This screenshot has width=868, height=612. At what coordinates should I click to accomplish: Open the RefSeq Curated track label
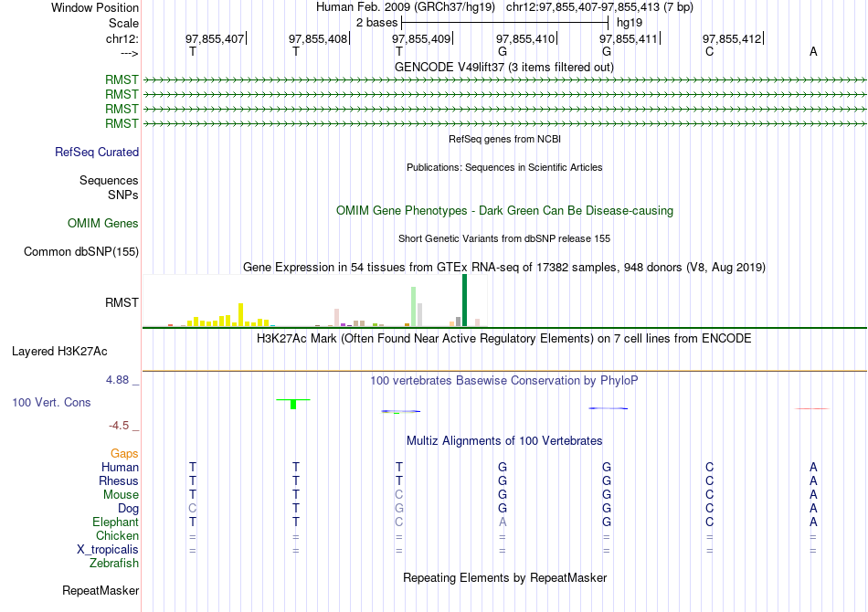(97, 152)
